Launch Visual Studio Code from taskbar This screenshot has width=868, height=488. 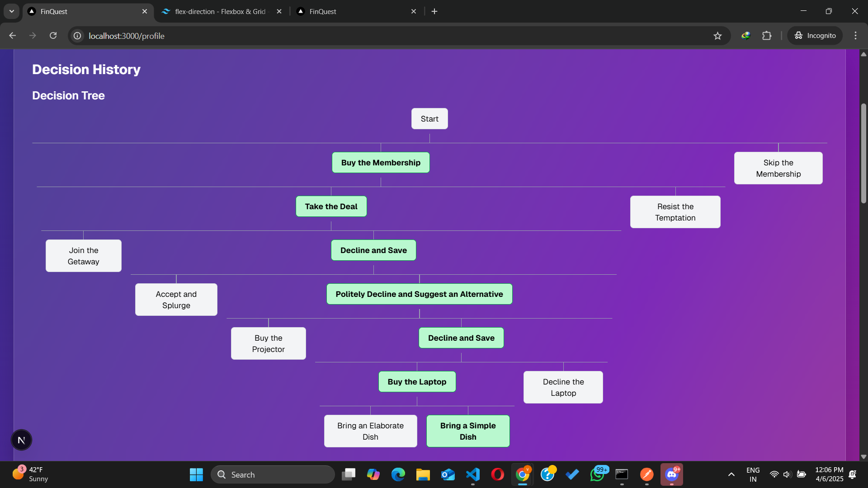[x=473, y=474]
